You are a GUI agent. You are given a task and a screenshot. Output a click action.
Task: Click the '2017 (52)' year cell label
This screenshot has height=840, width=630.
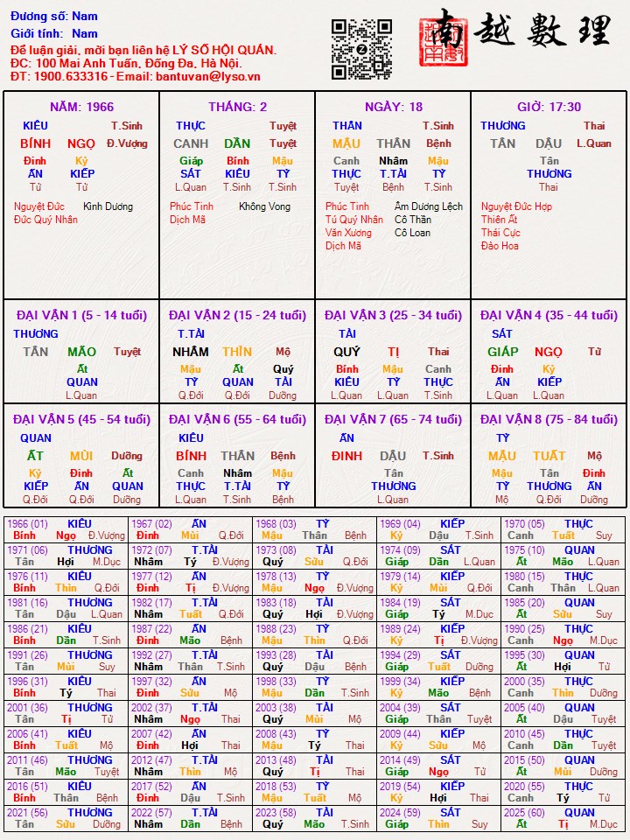[151, 787]
